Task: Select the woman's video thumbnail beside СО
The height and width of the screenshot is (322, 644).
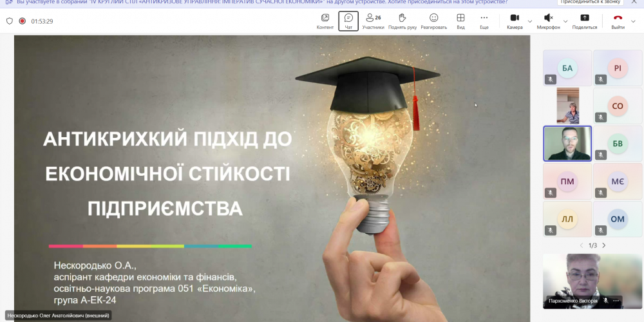Action: point(567,106)
